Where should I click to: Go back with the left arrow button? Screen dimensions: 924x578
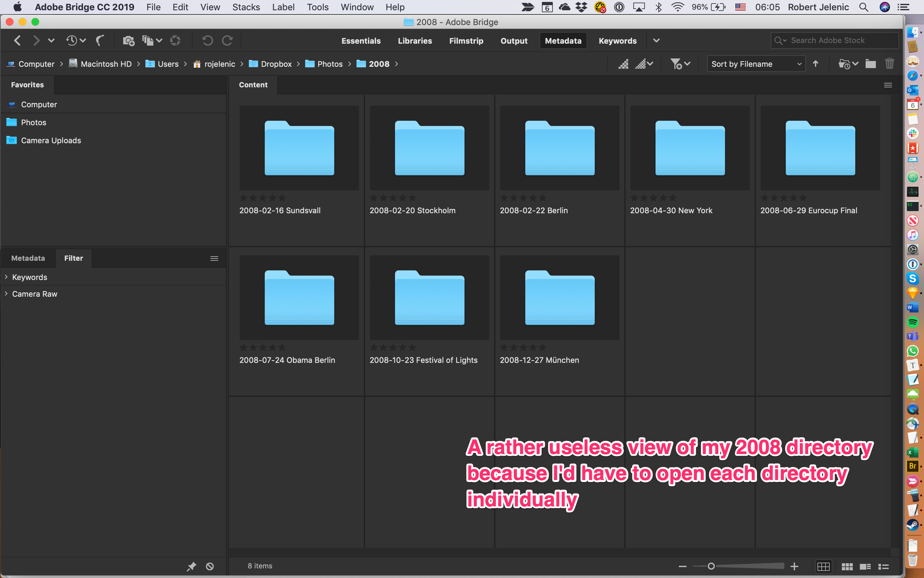(x=17, y=40)
